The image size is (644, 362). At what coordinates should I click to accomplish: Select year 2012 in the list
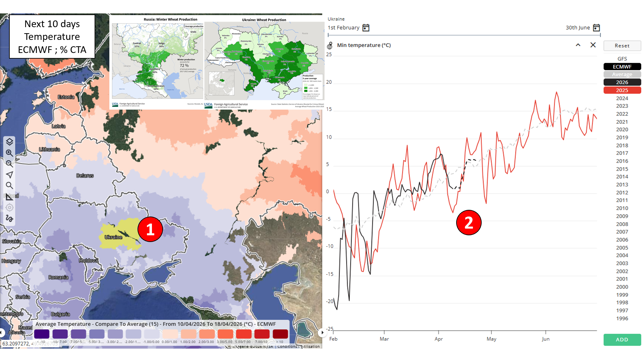tap(622, 192)
